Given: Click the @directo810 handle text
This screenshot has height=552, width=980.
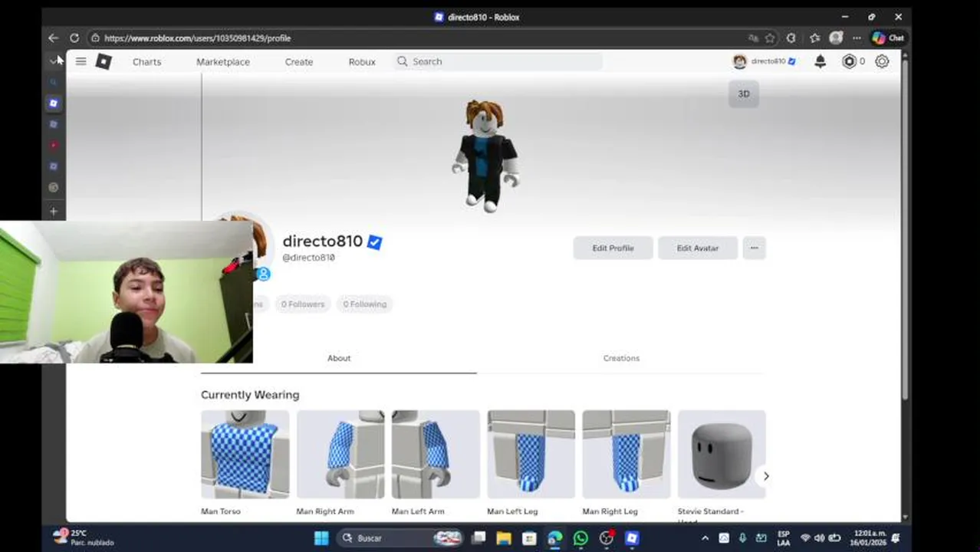Looking at the screenshot, I should pos(308,258).
